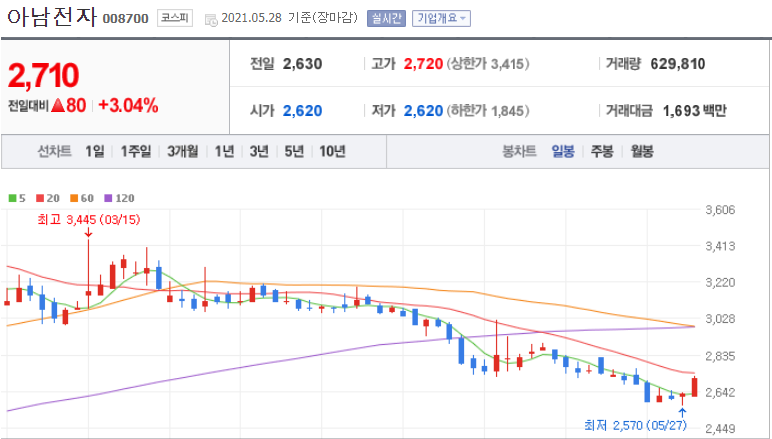The image size is (772, 439).
Task: Click the 봉차트 label
Action: coord(519,151)
